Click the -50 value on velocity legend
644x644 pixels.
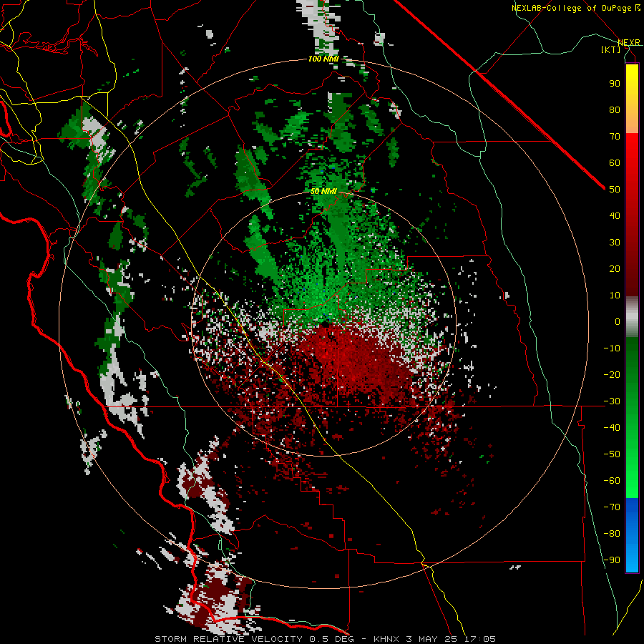click(612, 454)
